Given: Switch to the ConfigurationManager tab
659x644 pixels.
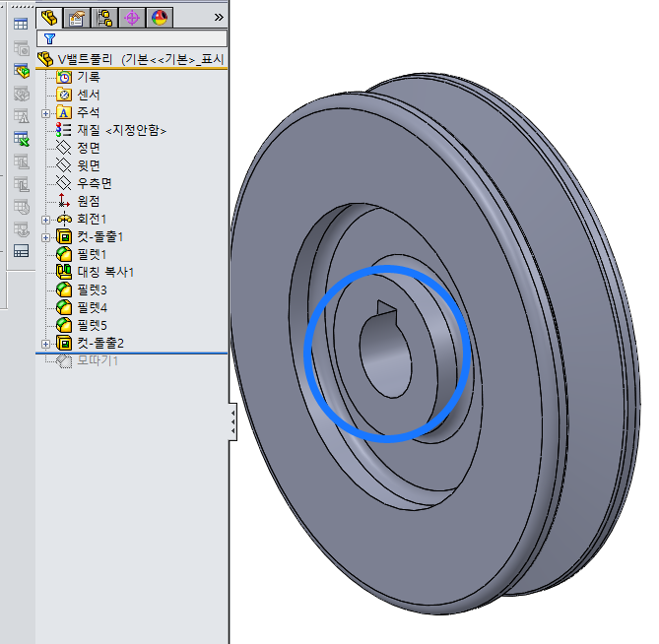Looking at the screenshot, I should coord(104,18).
